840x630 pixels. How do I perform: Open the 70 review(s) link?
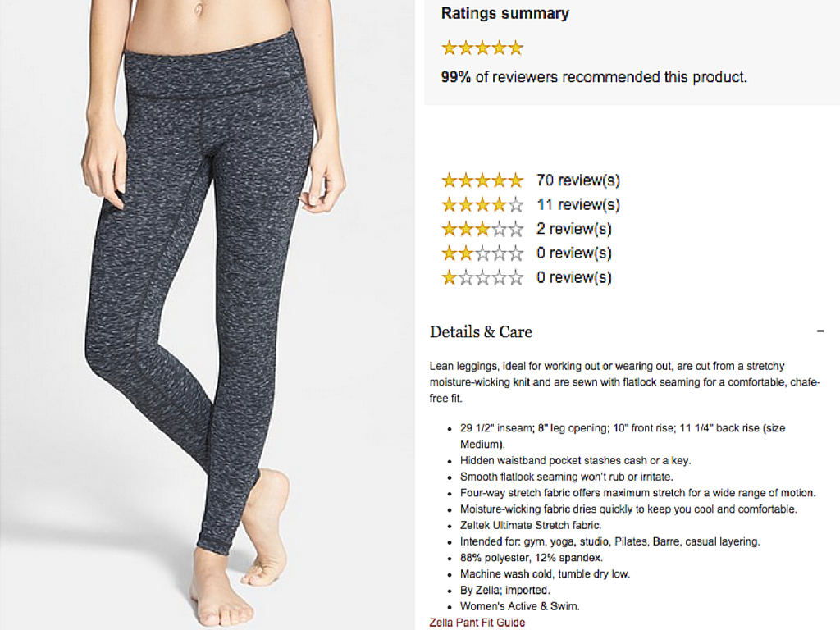click(x=578, y=180)
